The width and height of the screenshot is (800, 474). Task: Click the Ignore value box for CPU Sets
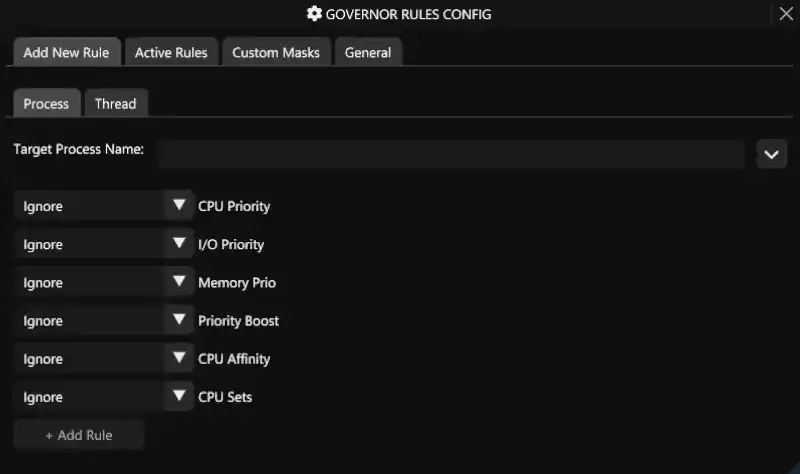pyautogui.click(x=88, y=396)
